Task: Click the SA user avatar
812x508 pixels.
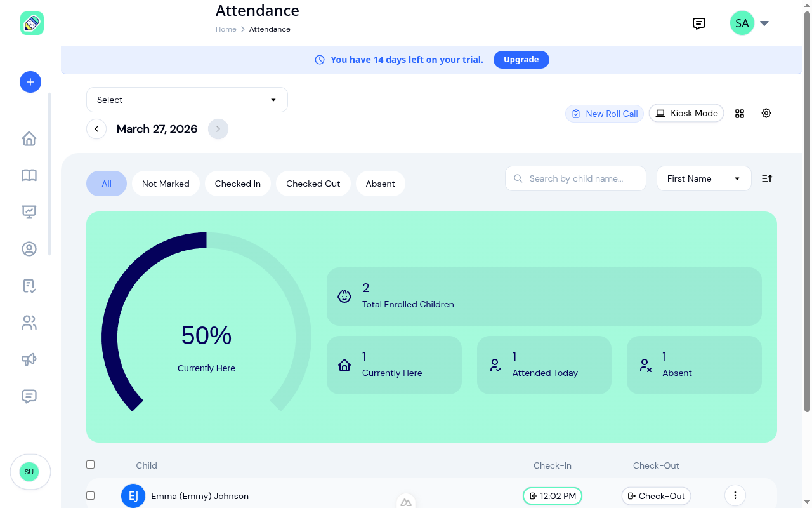Action: point(742,23)
